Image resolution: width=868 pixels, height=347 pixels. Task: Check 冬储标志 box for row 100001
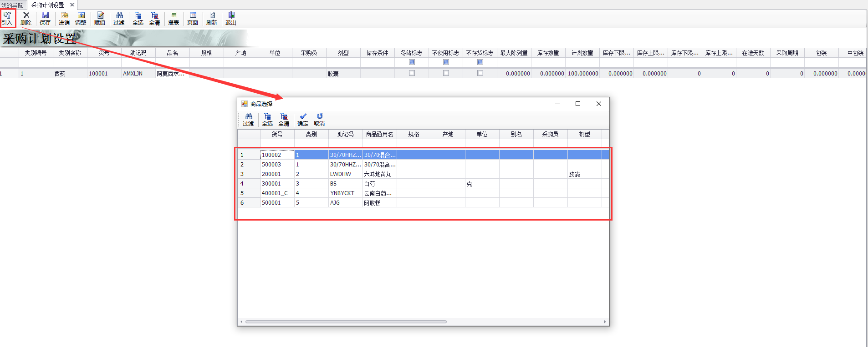click(x=412, y=73)
